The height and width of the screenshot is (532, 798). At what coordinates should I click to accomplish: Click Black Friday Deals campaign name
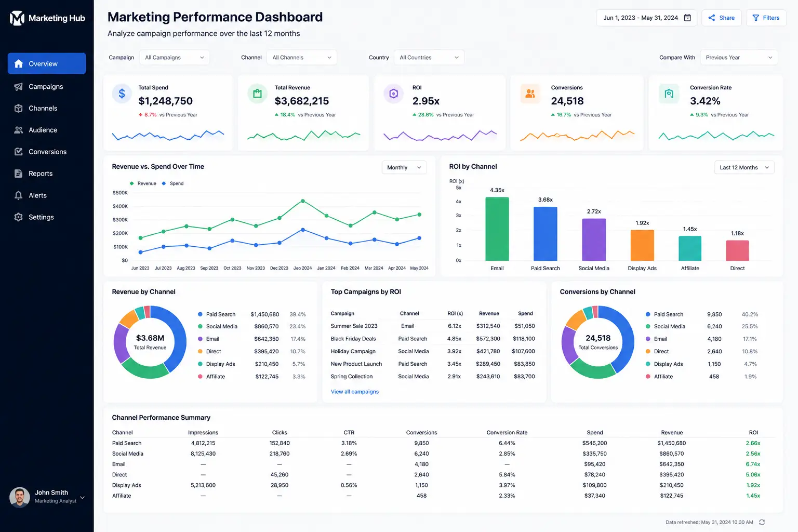[x=353, y=339]
